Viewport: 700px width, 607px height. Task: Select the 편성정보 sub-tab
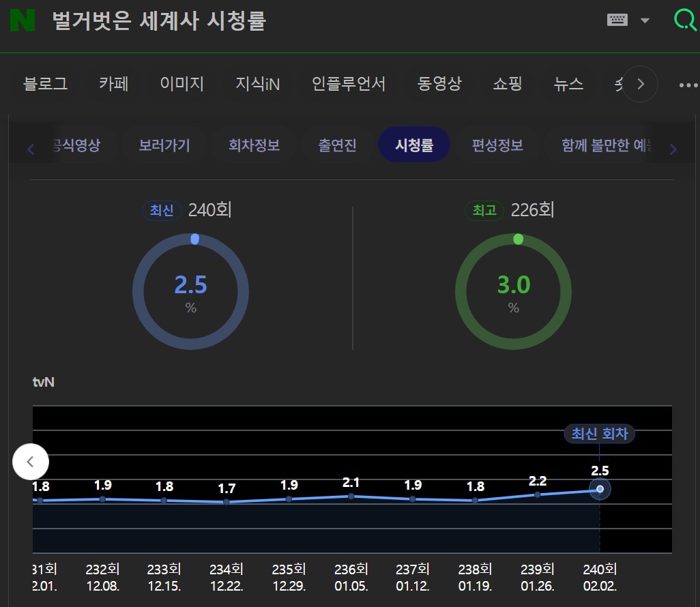click(x=497, y=145)
